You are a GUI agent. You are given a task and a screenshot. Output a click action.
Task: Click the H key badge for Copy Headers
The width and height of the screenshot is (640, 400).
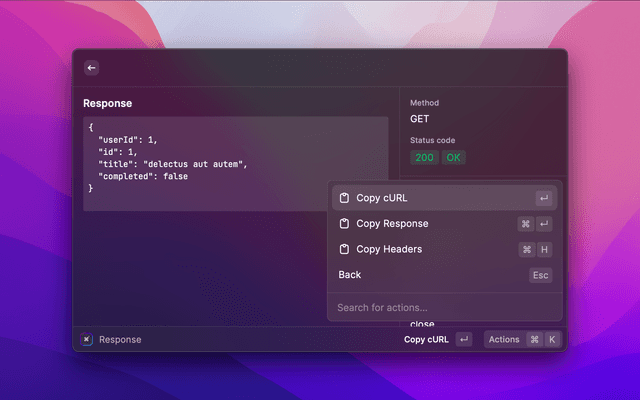point(544,249)
